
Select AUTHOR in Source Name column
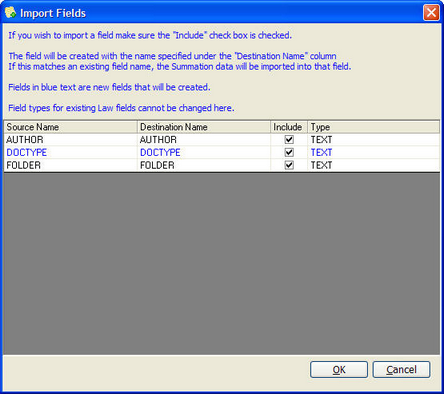coord(71,140)
